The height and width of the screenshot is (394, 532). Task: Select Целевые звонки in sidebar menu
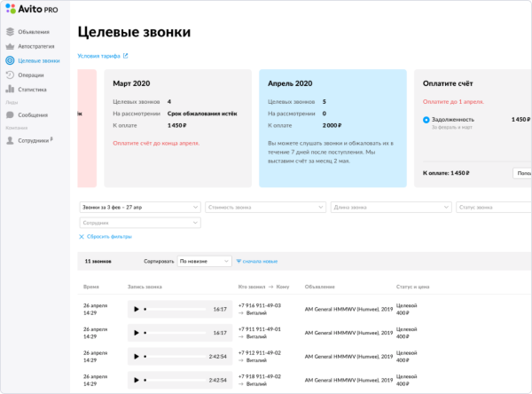point(38,60)
